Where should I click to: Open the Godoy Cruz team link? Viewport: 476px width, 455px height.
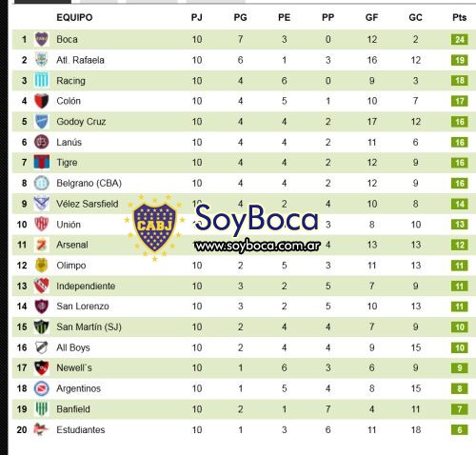click(81, 122)
